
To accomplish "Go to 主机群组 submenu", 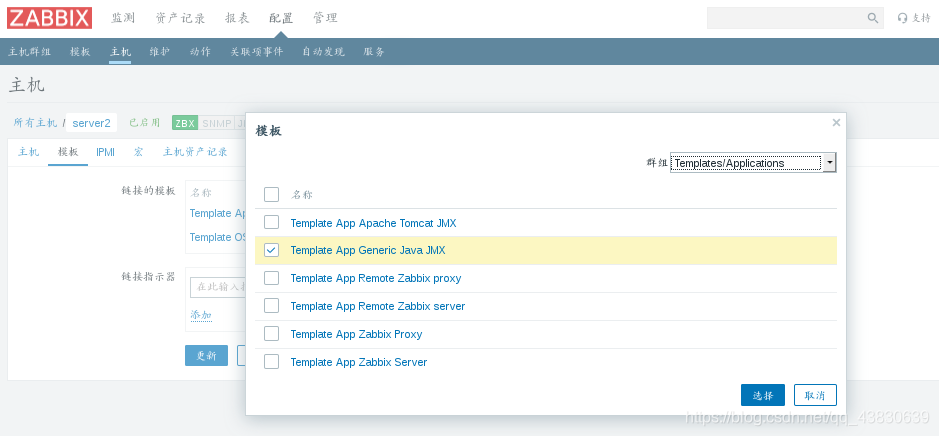I will point(29,52).
